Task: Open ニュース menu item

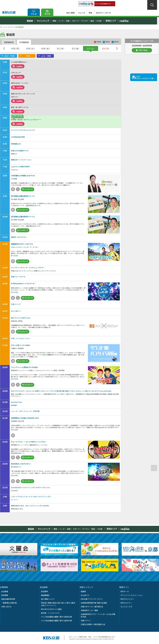Action: (81, 13)
